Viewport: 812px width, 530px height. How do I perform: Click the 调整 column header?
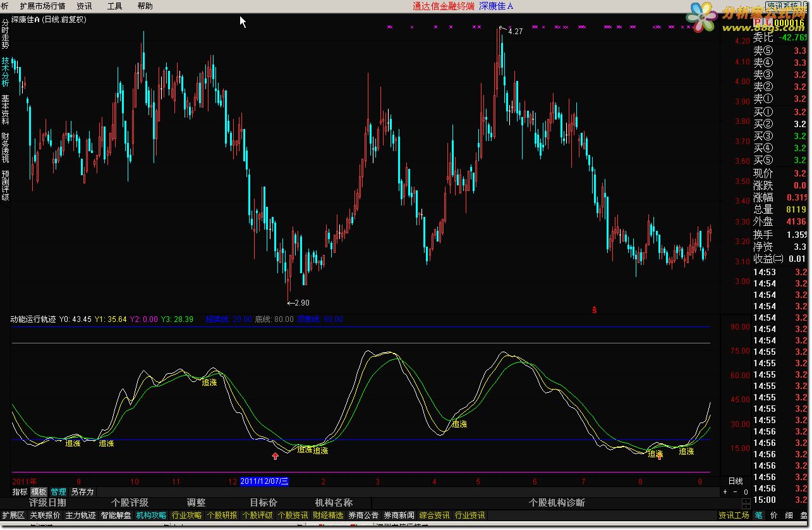coord(196,503)
